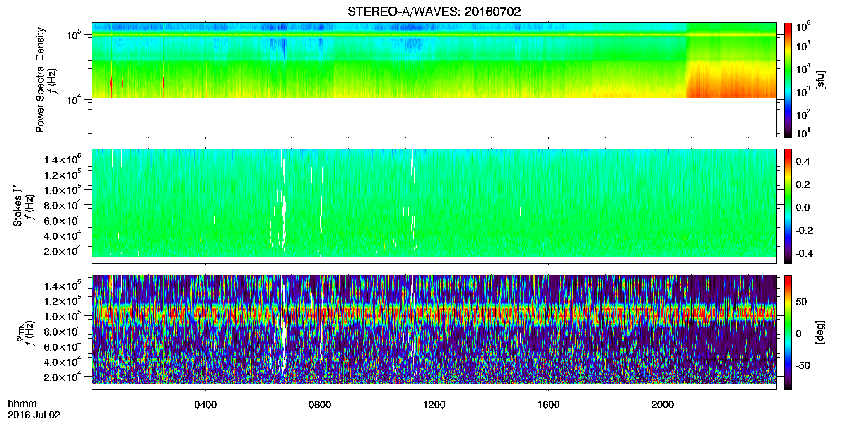This screenshot has height=447, width=868.
Task: Click the 0800 time axis label
Action: tap(320, 405)
